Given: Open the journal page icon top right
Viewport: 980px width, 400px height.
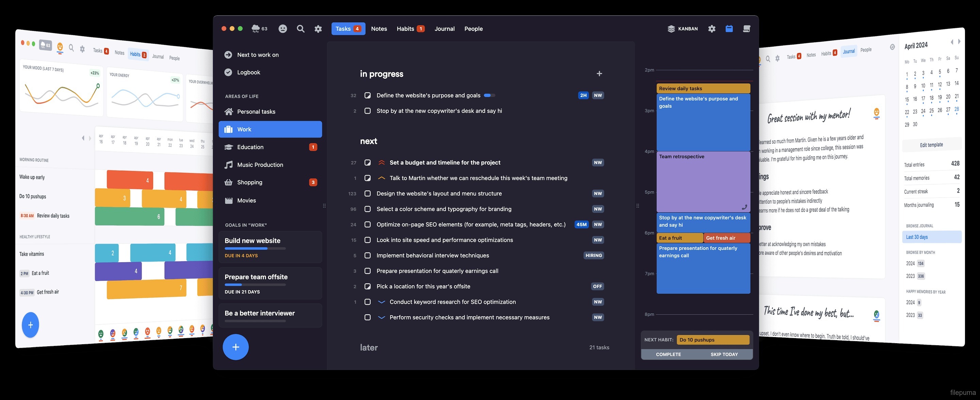Looking at the screenshot, I should (747, 29).
